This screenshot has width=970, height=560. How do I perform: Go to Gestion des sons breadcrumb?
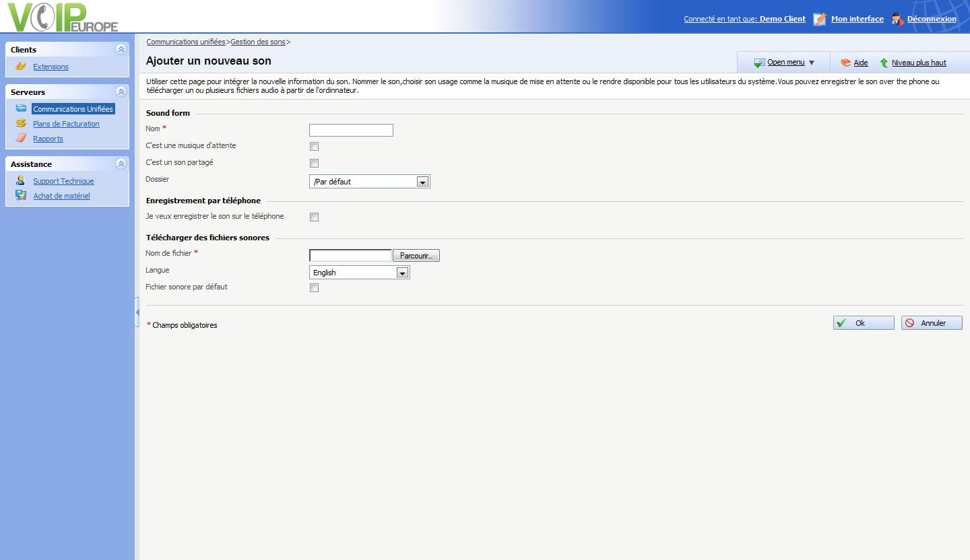coord(258,42)
